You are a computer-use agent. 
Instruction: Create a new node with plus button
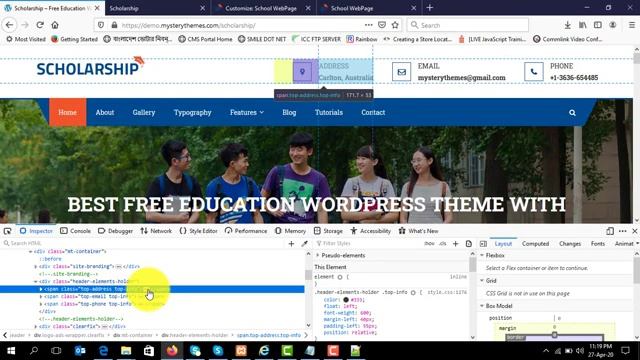click(x=291, y=244)
